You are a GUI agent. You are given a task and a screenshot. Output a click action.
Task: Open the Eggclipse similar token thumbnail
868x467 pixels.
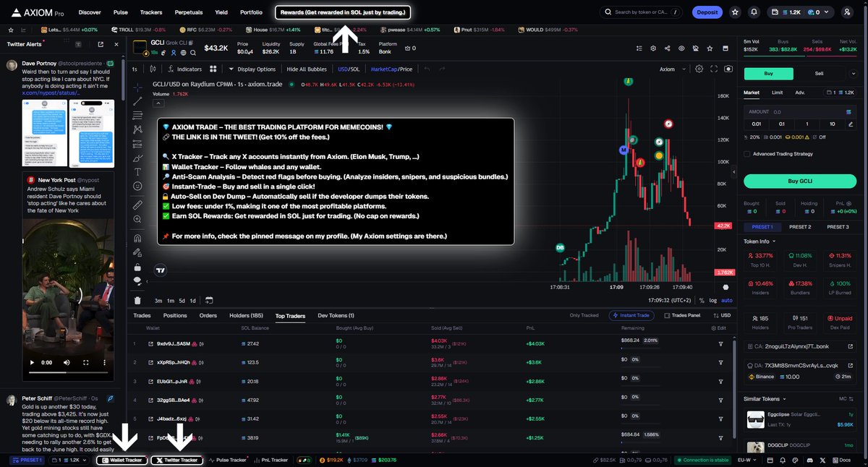pyautogui.click(x=755, y=419)
